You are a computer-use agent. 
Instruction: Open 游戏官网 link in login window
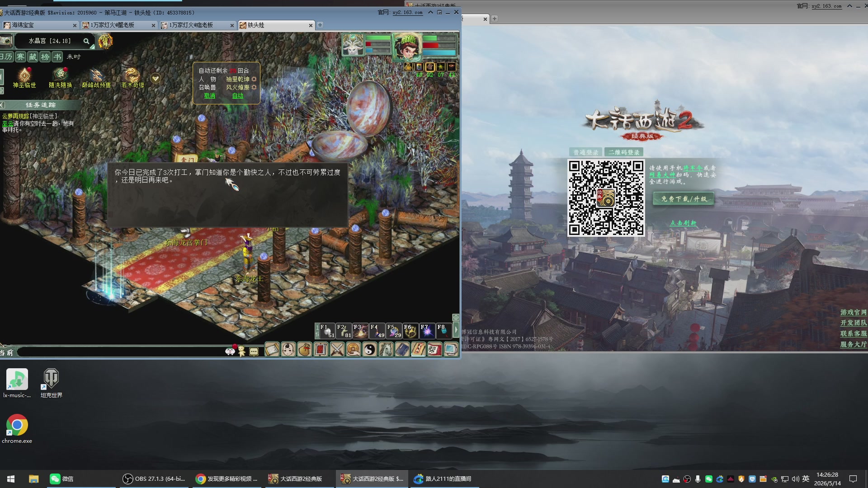click(x=854, y=313)
